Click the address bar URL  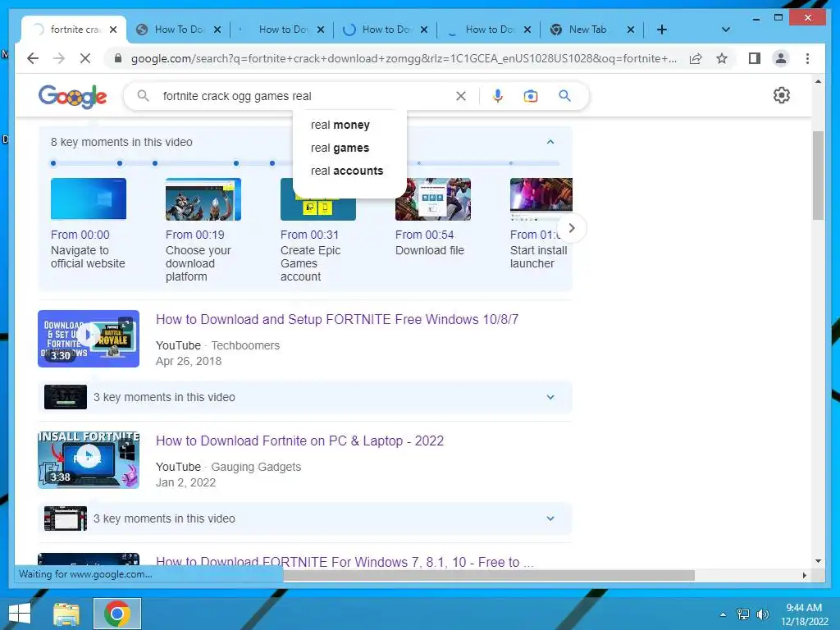coord(404,58)
